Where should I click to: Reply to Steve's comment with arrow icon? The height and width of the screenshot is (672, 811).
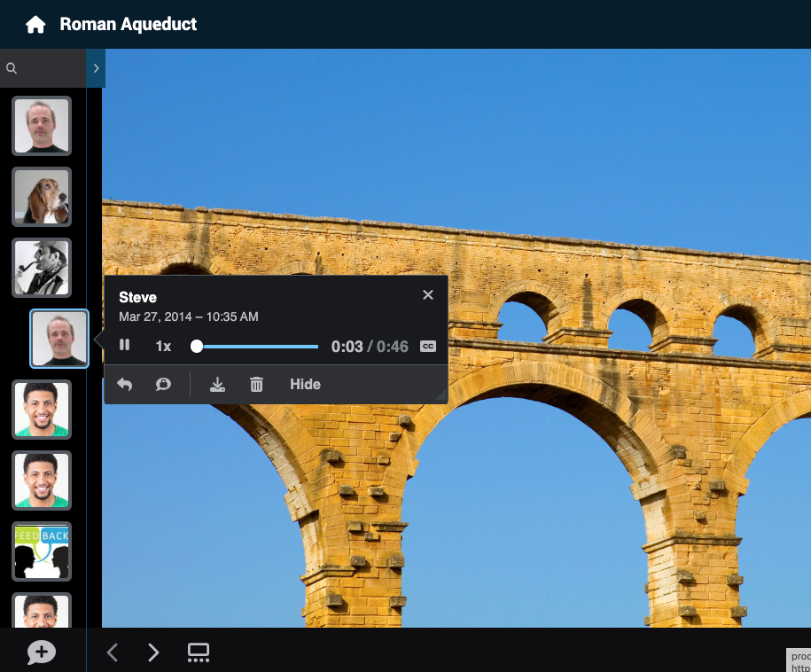click(125, 385)
